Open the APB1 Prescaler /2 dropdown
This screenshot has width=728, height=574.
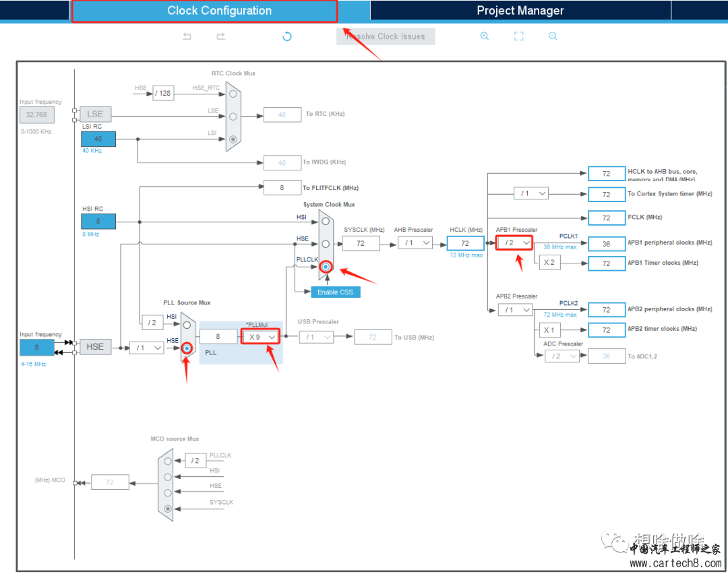514,243
